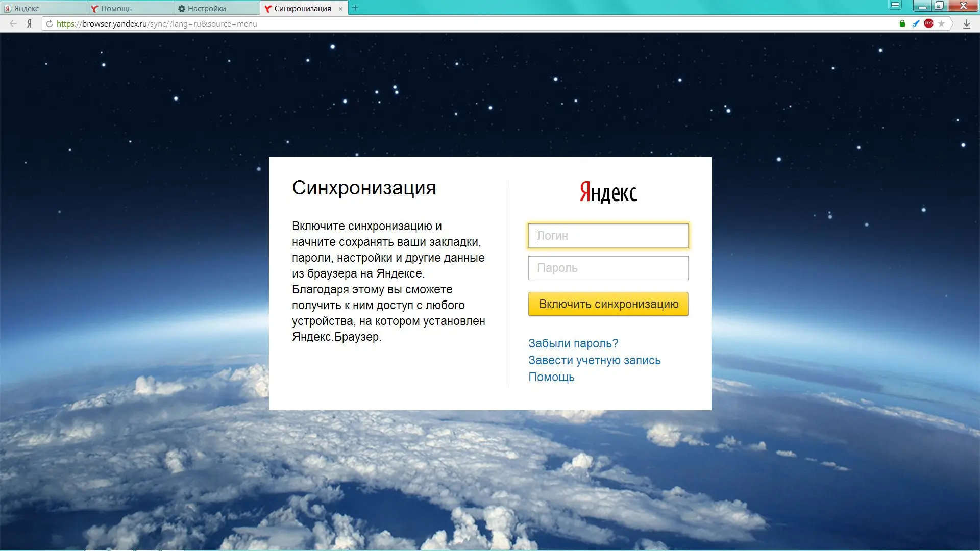This screenshot has width=980, height=551.
Task: Click inside the Логин input field
Action: 607,235
